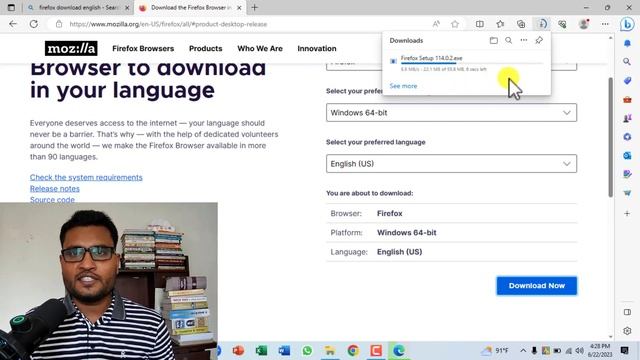Show hidden system tray icons chevron
Viewport: 640px width, 360px height.
pos(523,351)
